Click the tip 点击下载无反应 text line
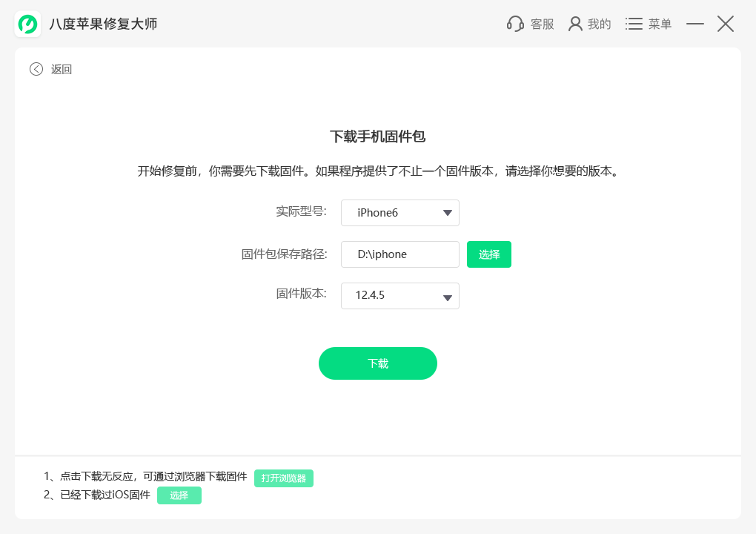This screenshot has width=756, height=534. [145, 476]
